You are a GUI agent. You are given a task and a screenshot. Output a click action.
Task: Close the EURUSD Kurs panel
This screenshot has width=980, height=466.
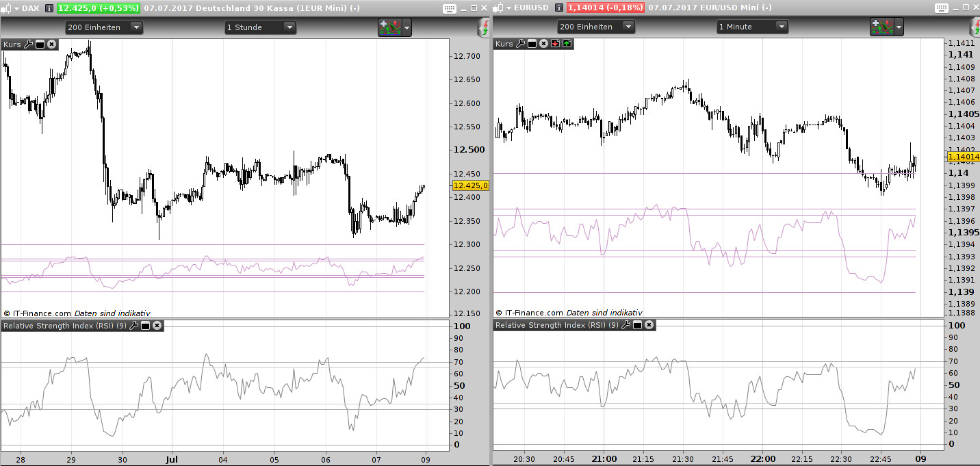click(543, 44)
